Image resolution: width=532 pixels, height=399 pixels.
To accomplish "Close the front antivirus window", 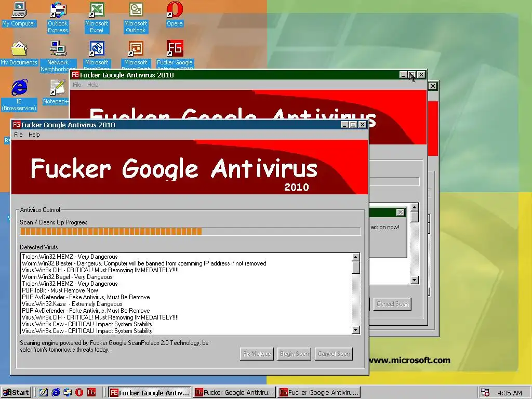I will pyautogui.click(x=362, y=125).
